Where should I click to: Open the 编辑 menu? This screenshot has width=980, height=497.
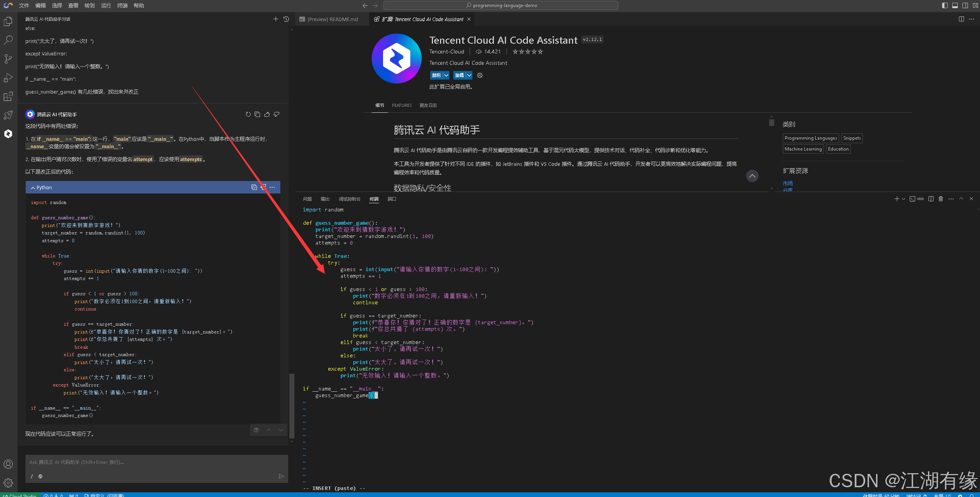(x=41, y=5)
